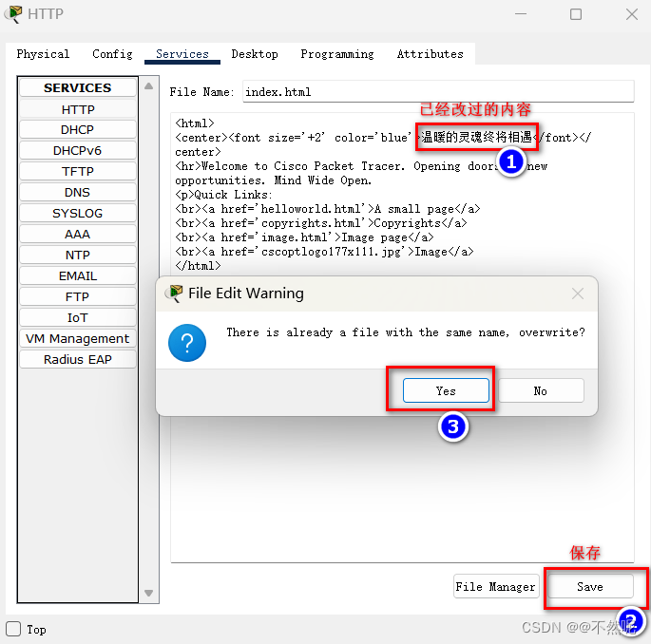Click the </html> closing line
This screenshot has width=651, height=644.
pos(198,266)
